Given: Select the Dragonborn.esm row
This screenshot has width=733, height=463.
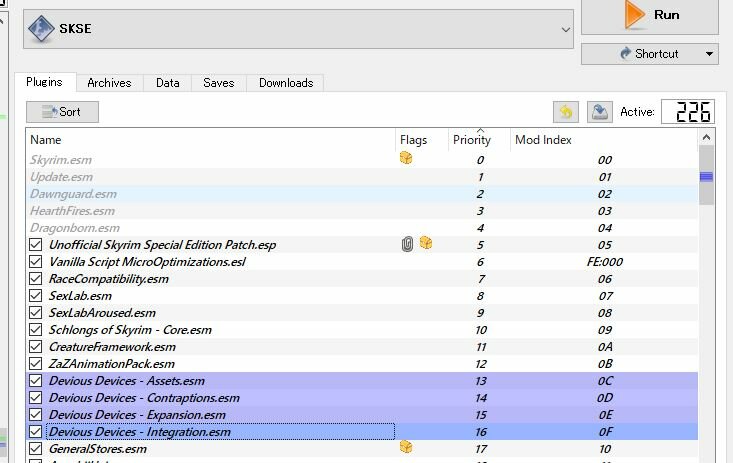Looking at the screenshot, I should click(362, 228).
